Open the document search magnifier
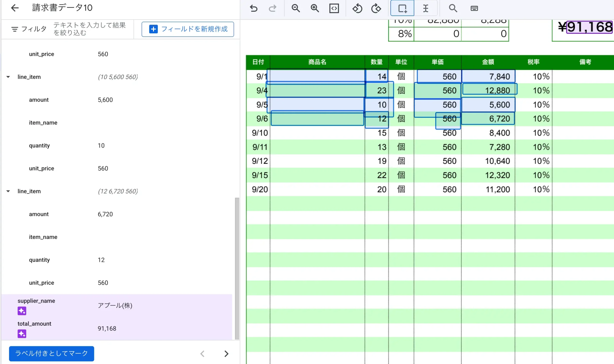614x364 pixels. coord(453,8)
